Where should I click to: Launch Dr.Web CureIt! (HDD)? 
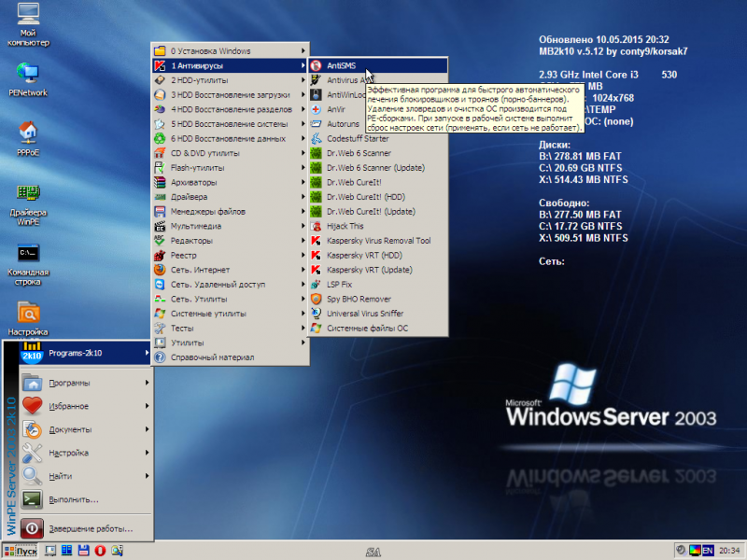(378, 197)
